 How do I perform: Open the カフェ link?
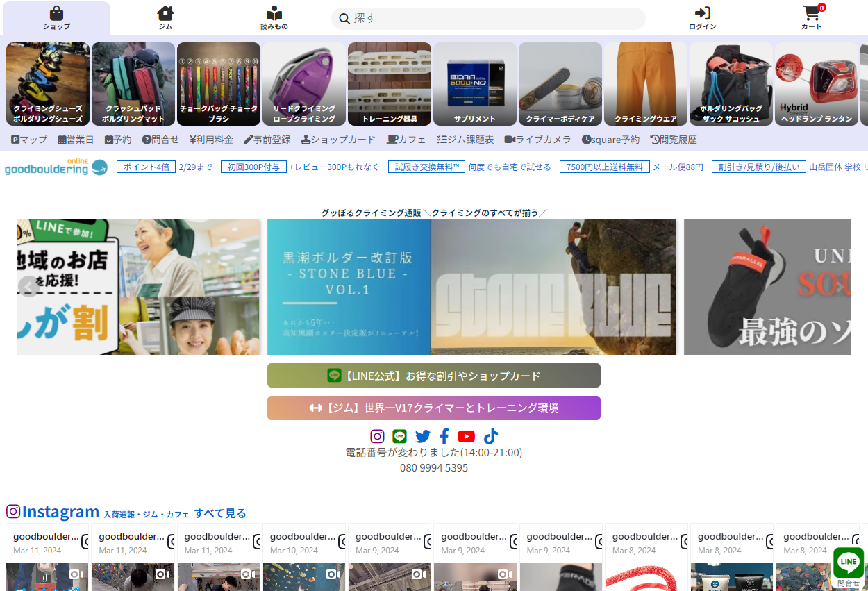[x=406, y=140]
